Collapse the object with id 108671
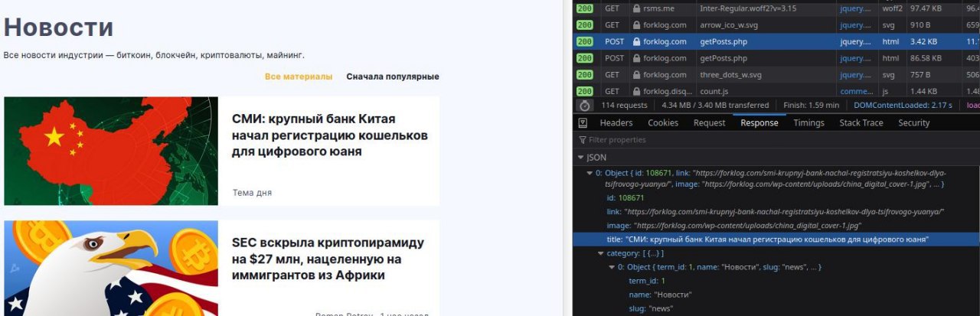 pos(590,174)
